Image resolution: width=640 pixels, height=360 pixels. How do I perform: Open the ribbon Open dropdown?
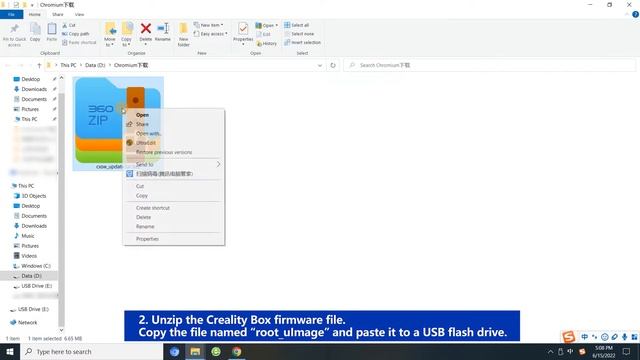tap(267, 25)
